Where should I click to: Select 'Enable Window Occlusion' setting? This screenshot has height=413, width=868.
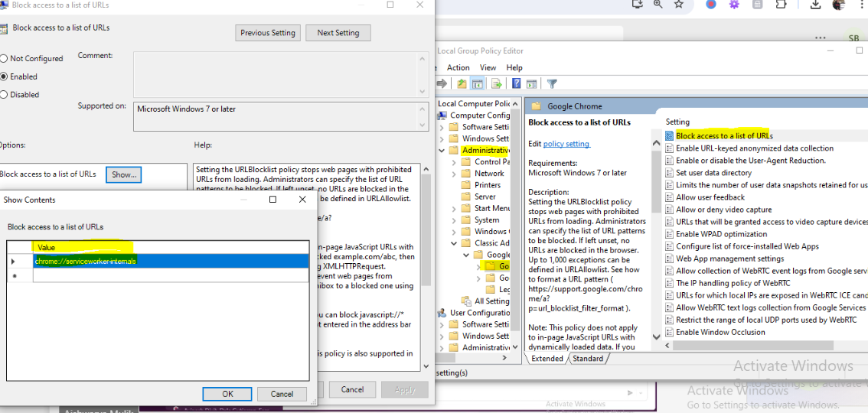[x=720, y=332]
